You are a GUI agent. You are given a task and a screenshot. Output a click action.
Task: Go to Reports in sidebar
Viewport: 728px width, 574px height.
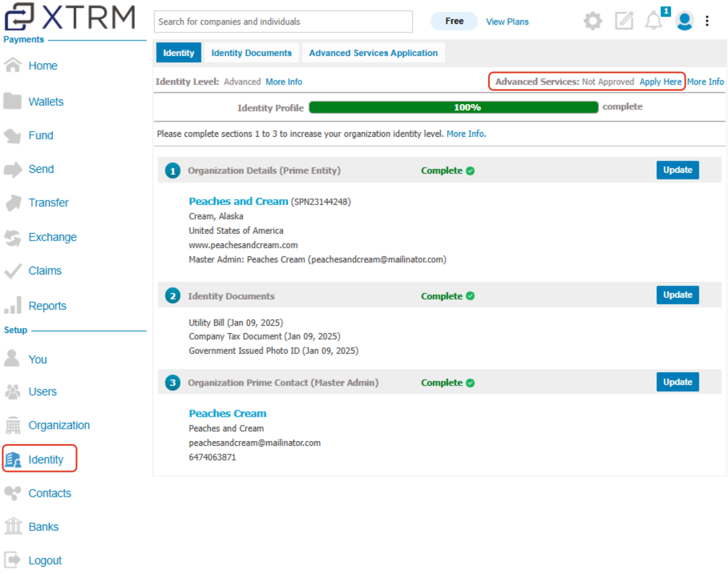(47, 306)
